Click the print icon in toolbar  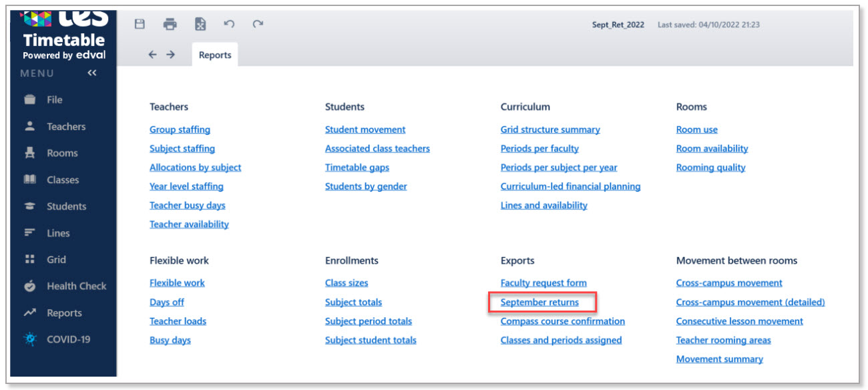(x=170, y=25)
